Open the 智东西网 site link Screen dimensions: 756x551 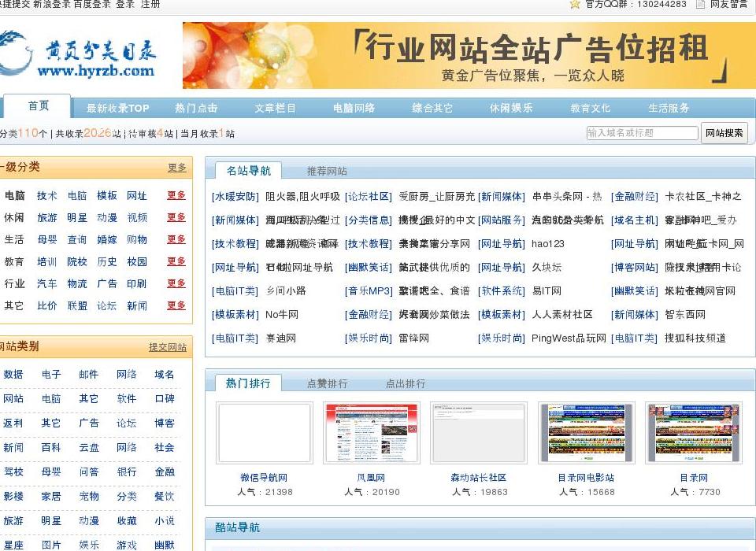click(x=685, y=315)
